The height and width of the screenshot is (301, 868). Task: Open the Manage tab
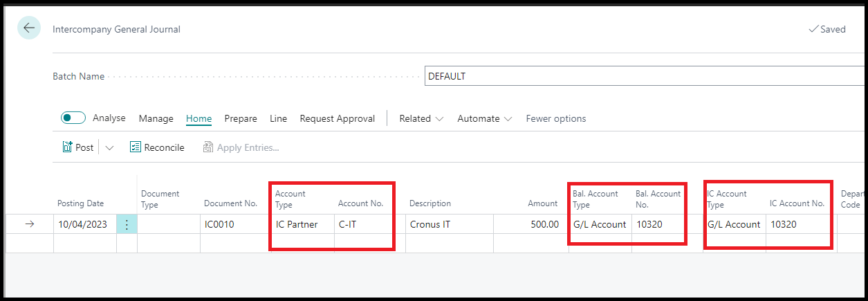[x=156, y=118]
